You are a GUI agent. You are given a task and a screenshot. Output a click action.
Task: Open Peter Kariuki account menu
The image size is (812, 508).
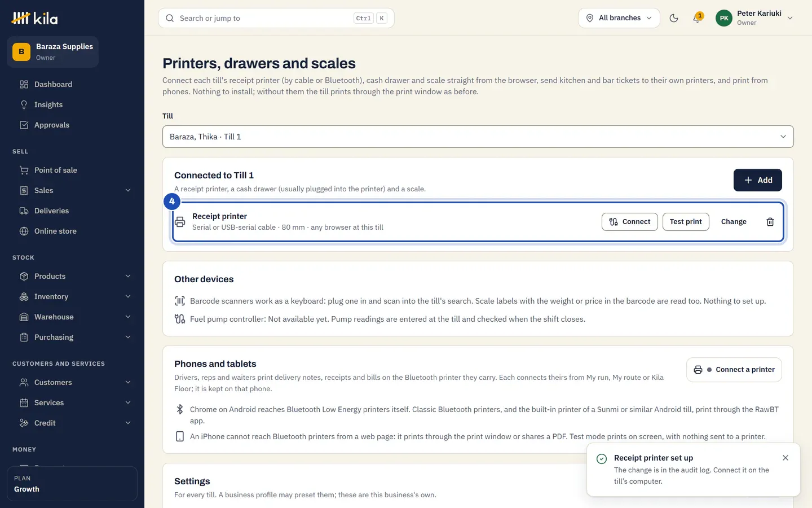[754, 18]
